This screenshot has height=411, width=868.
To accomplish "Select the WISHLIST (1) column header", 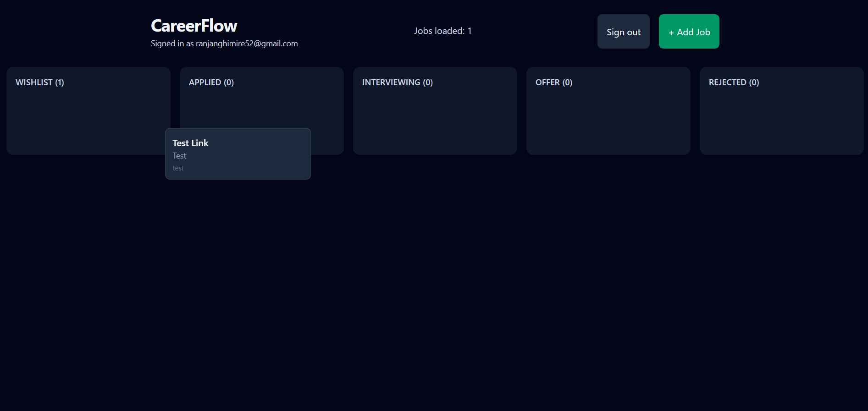I will click(40, 82).
